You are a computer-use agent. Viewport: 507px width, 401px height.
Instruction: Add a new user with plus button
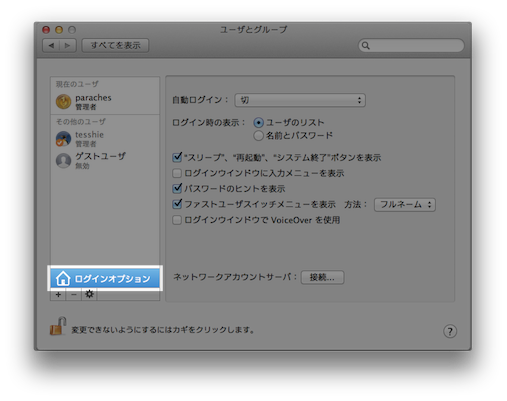58,295
